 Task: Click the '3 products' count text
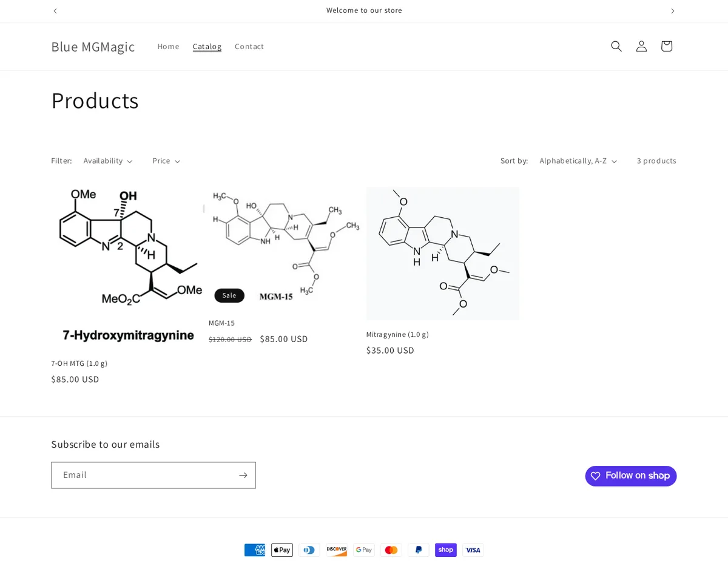(656, 161)
